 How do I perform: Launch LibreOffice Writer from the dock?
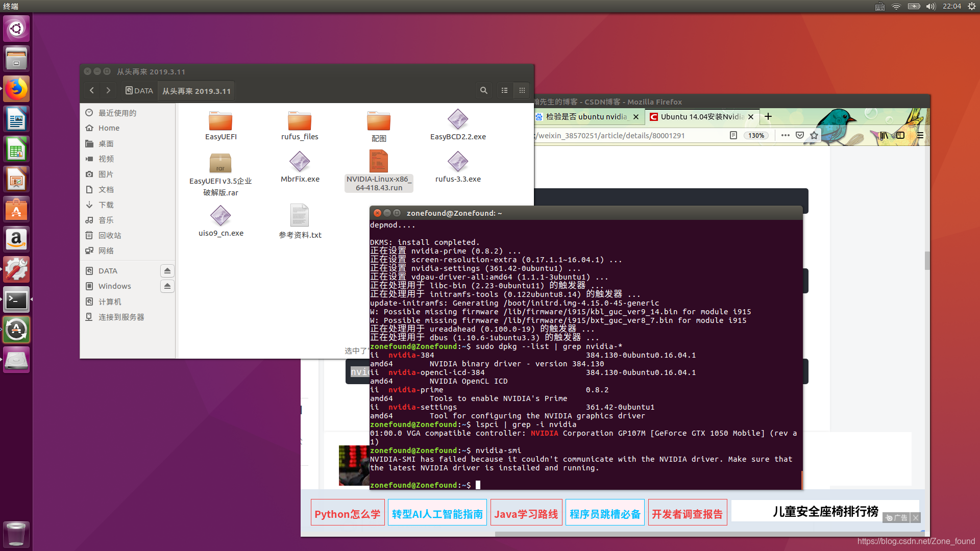pos(16,119)
